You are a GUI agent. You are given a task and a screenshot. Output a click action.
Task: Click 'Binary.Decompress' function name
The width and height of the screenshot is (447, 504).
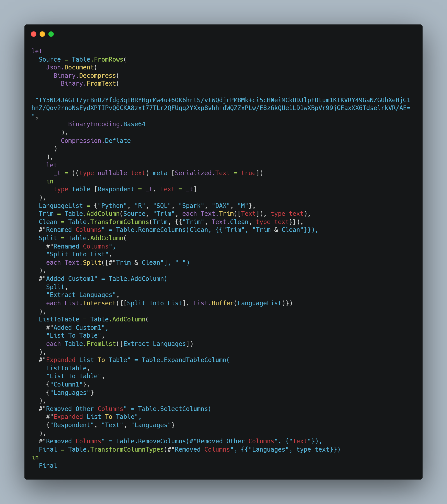[x=84, y=76]
